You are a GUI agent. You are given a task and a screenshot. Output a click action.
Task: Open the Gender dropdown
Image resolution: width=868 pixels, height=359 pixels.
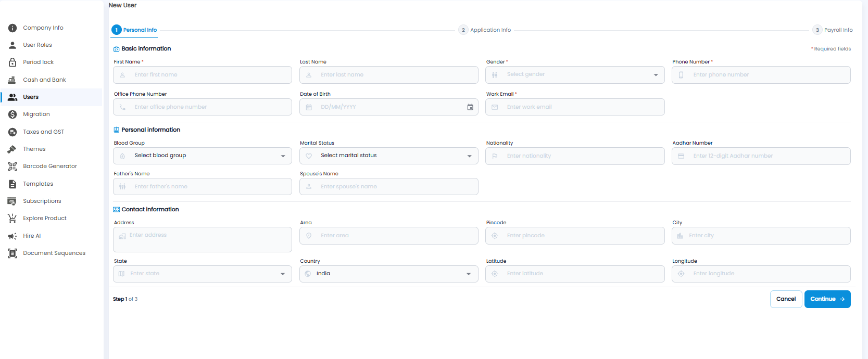point(575,75)
